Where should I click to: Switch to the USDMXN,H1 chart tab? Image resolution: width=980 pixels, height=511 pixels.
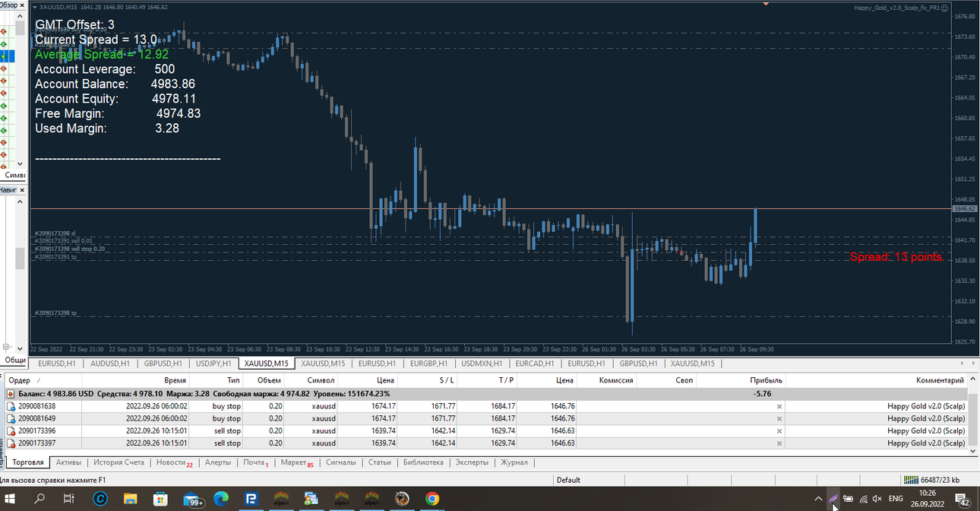click(480, 363)
